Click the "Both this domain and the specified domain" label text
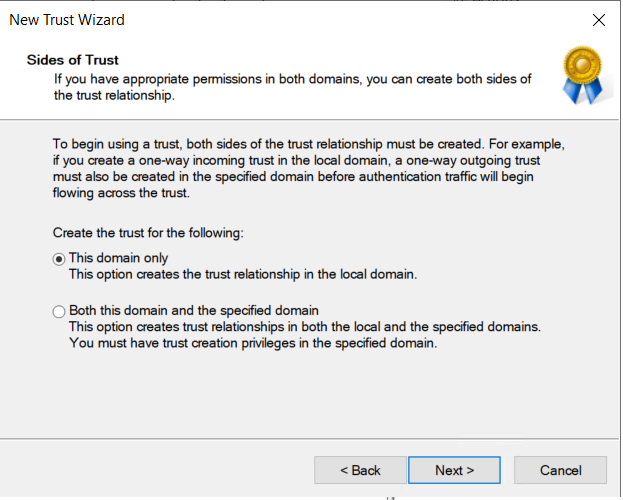 tap(193, 311)
